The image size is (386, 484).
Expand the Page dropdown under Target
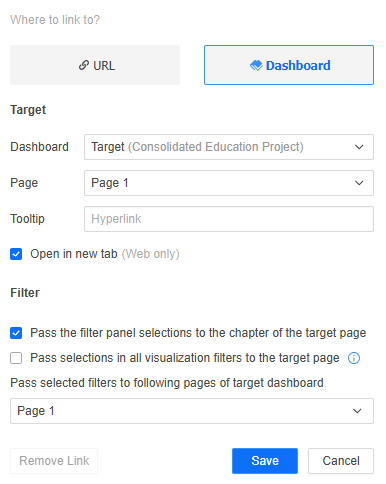[x=229, y=183]
